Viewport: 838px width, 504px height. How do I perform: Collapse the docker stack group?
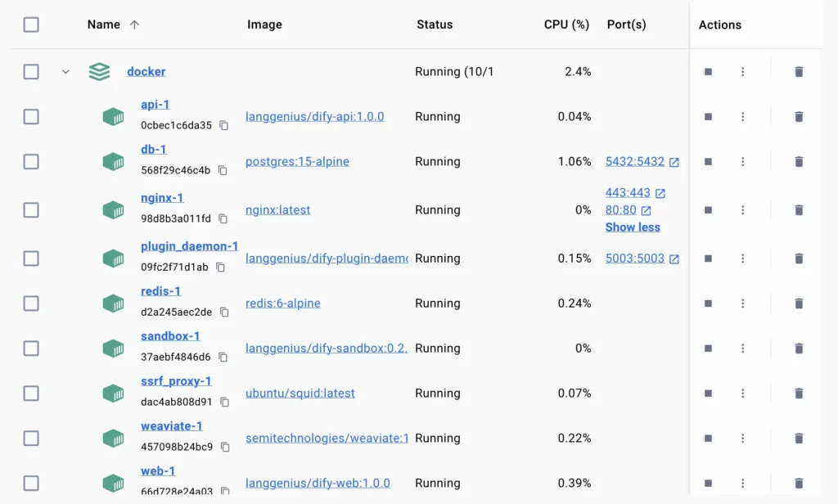(x=65, y=72)
